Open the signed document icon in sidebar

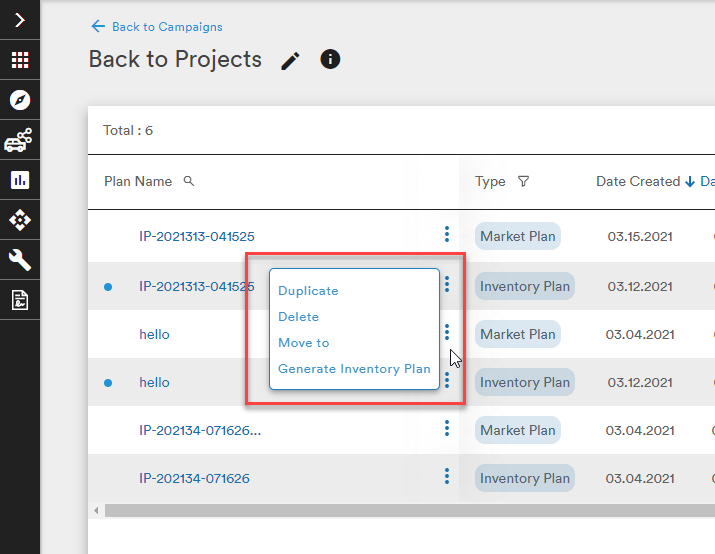20,300
